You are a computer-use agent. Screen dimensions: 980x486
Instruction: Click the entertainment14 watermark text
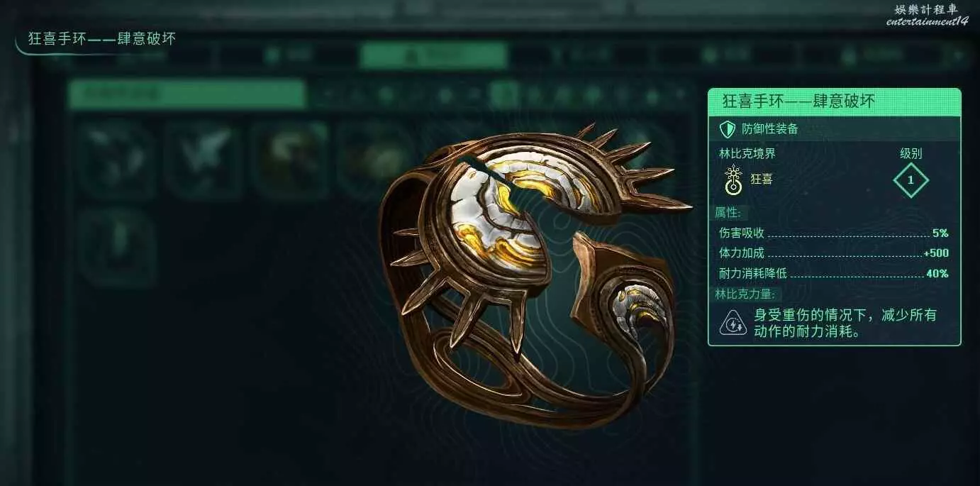tap(927, 21)
